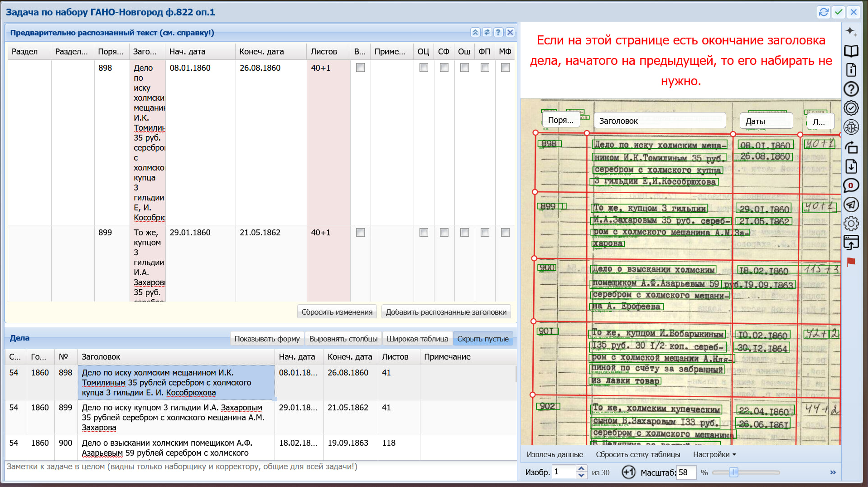Expand panel with double chevron at bottom right
The width and height of the screenshot is (868, 487).
(x=833, y=472)
